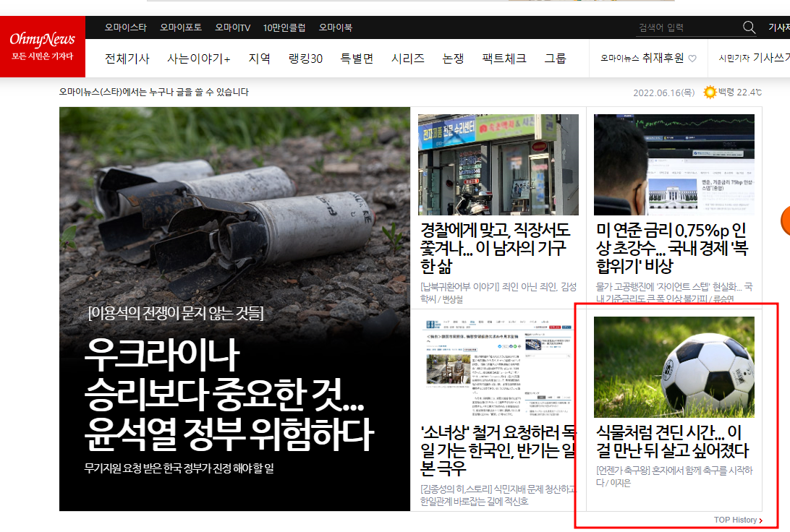Click the sun weather icon

(x=710, y=92)
